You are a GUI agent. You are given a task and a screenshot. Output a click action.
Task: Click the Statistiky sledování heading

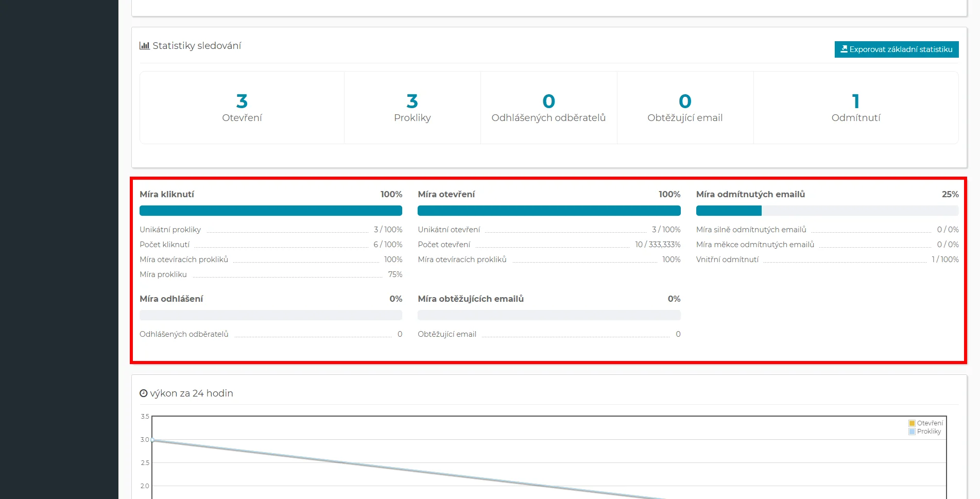click(197, 46)
